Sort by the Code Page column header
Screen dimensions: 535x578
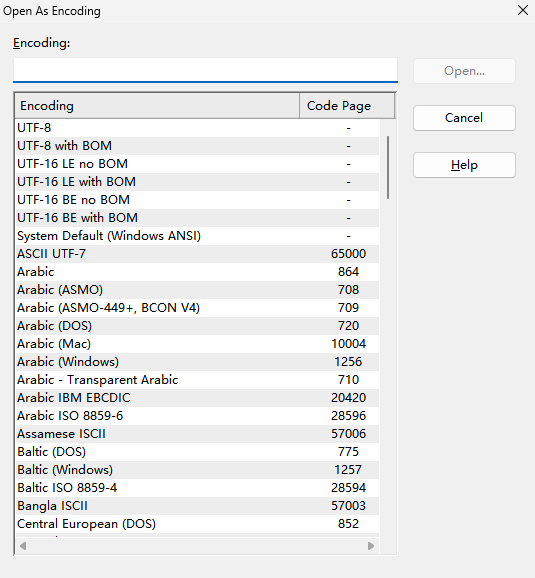tap(347, 106)
